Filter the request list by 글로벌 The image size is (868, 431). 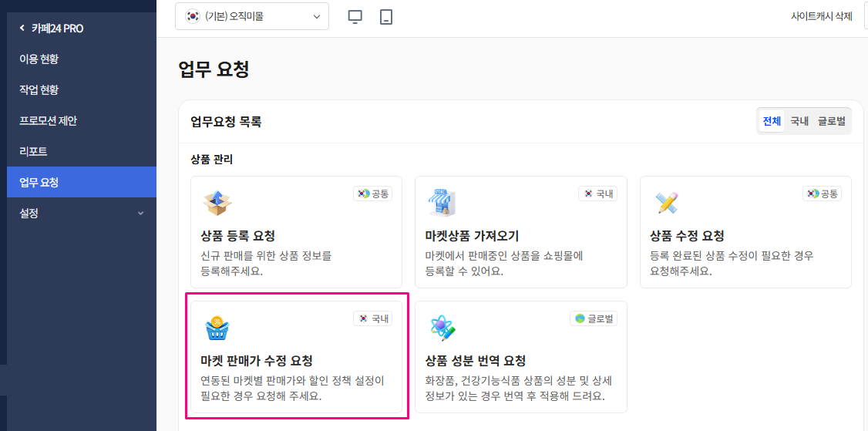coord(832,121)
